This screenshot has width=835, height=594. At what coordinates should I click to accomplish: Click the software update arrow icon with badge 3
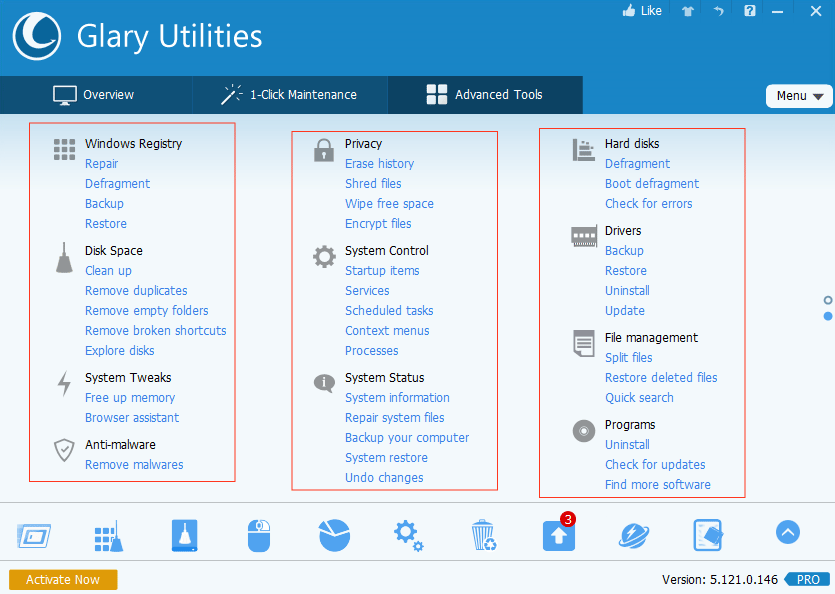pos(559,533)
